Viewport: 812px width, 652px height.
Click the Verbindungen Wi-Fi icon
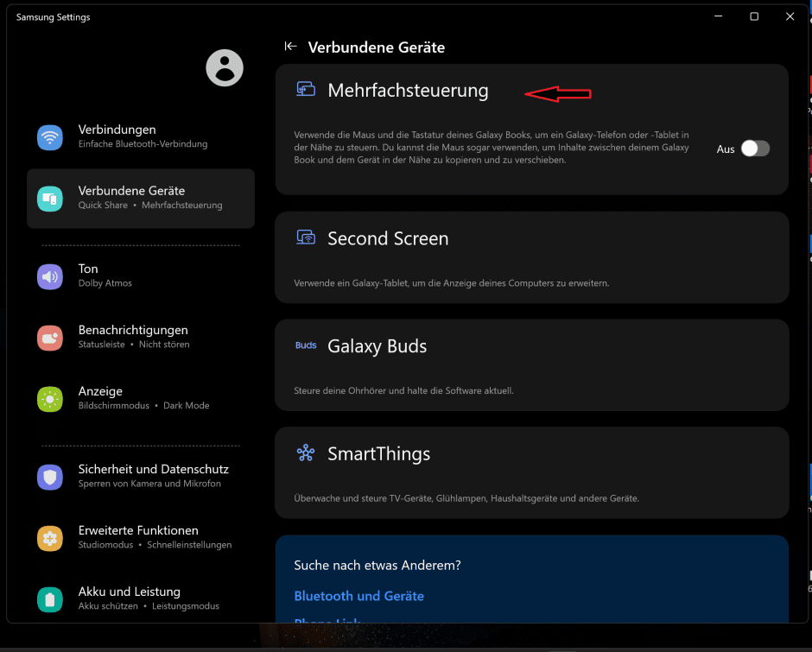tap(50, 137)
